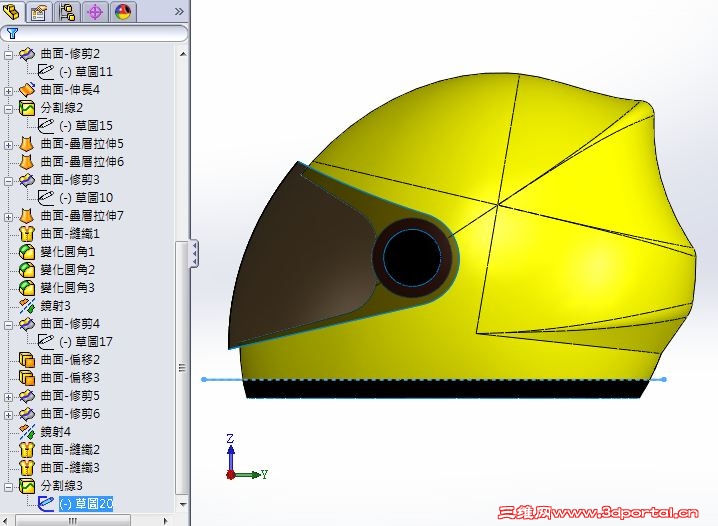Viewport: 718px width, 526px height.
Task: Click the feature tree filter field
Action: click(94, 33)
